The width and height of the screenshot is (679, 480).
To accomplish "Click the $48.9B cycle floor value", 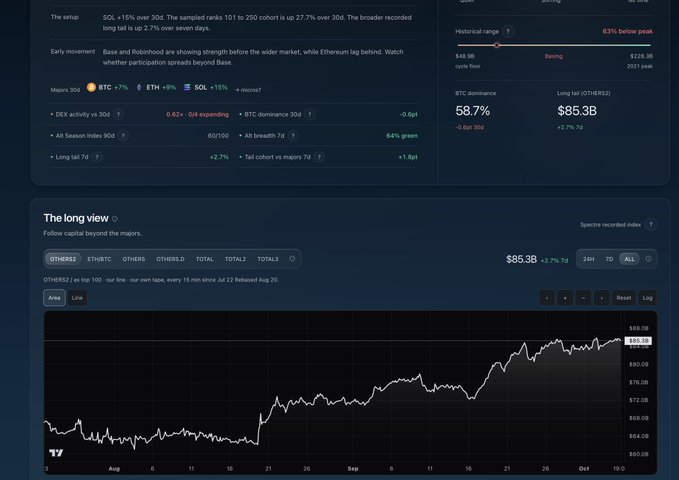I will [x=465, y=56].
